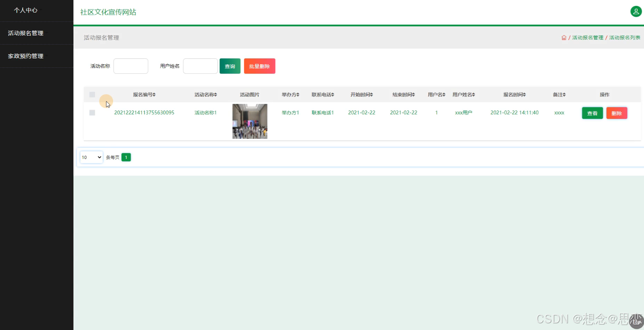Sort by 开始时间 column header
The height and width of the screenshot is (330, 644).
(361, 95)
